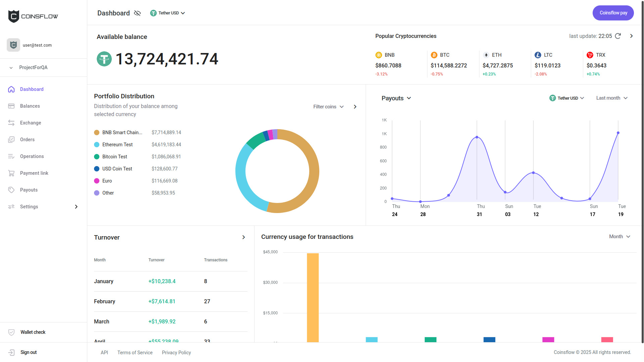Open Tether USD currency dropdown in header
The image size is (644, 362).
[x=168, y=13]
